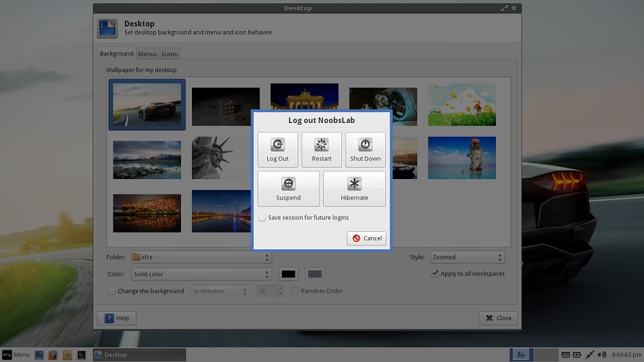Launch the terminal from the panel
The image size is (644, 362).
click(81, 355)
